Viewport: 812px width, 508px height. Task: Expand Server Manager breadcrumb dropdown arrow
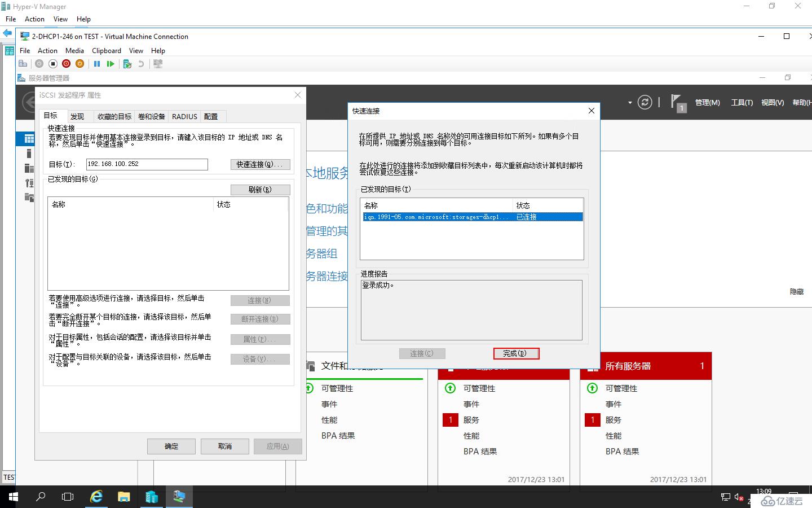[x=630, y=103]
